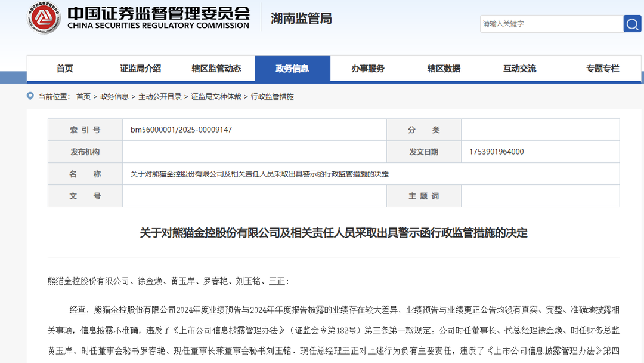Click the 名称 table label
Viewport: 644px width, 363px height.
pos(85,174)
